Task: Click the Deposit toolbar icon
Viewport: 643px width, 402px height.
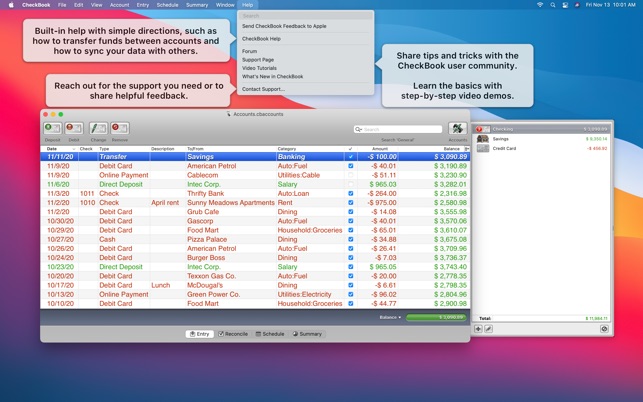Action: 52,128
